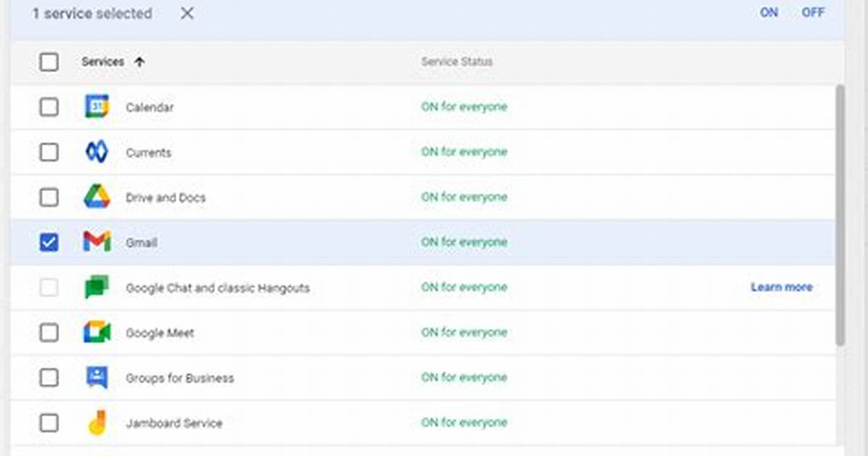Click Gmail's ON for everyone status
Viewport: 868px width, 456px height.
[464, 242]
